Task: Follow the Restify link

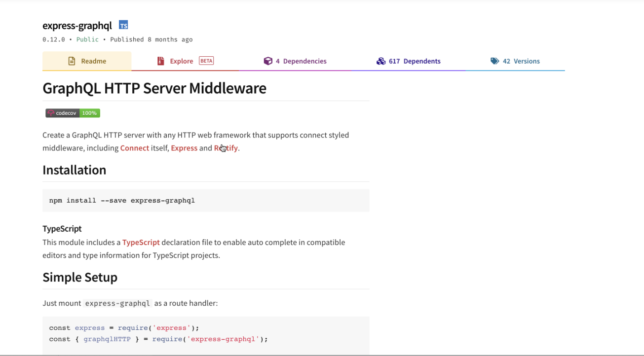Action: [x=226, y=148]
